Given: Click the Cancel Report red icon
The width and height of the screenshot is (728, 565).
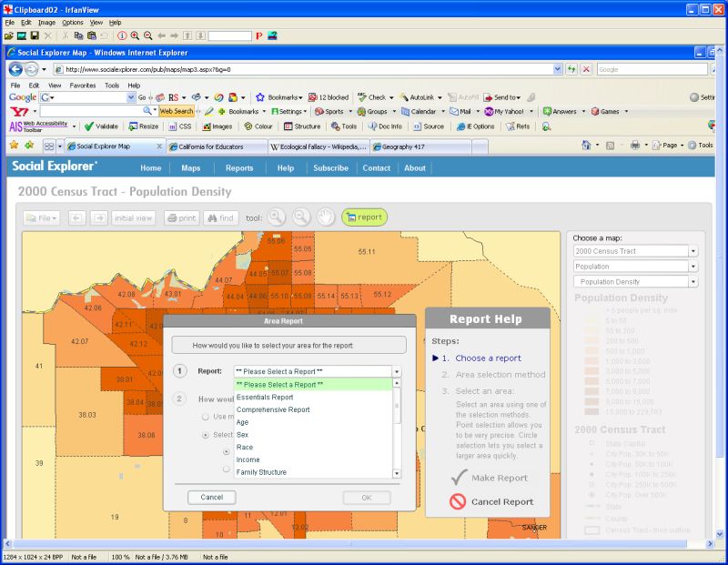Looking at the screenshot, I should point(458,501).
